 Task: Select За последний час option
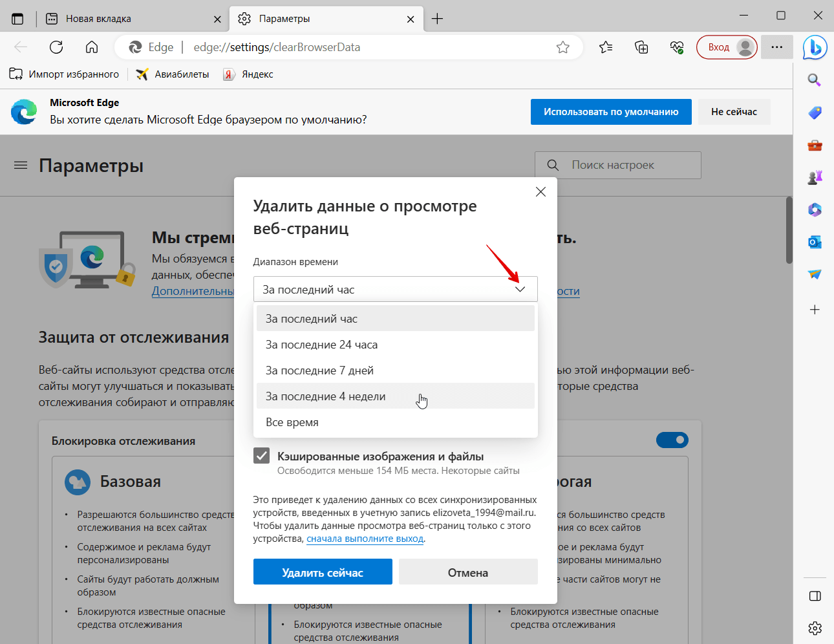point(396,318)
